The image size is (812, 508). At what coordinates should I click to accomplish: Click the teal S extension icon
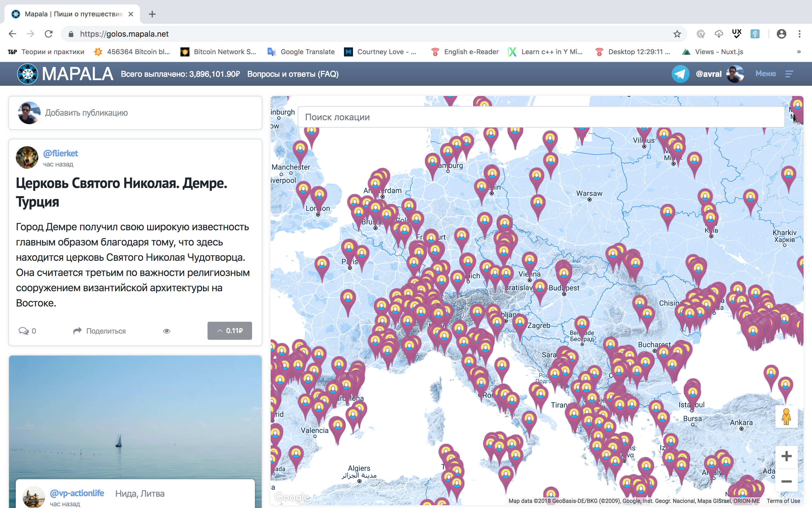pyautogui.click(x=755, y=34)
